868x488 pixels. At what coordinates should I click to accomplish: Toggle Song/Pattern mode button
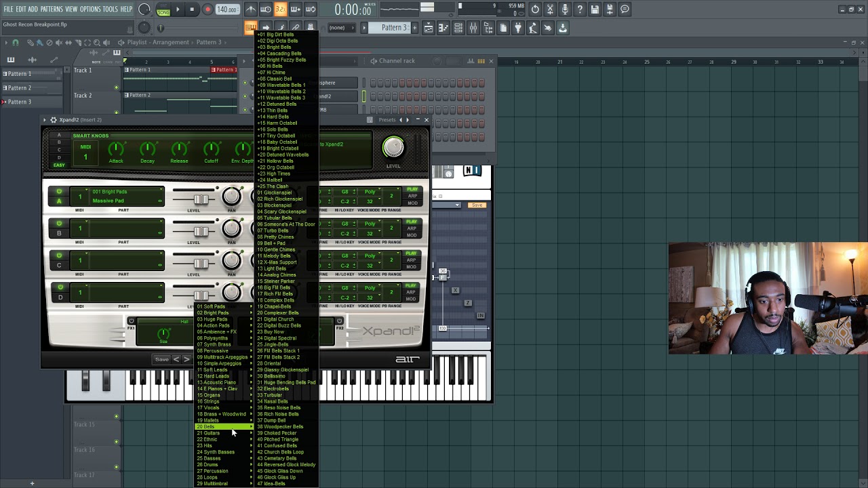point(163,9)
